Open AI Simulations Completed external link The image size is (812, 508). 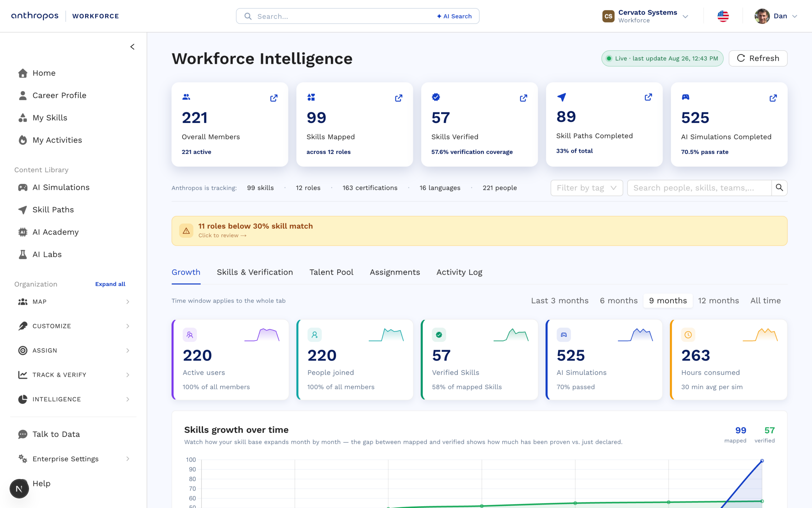click(x=773, y=98)
